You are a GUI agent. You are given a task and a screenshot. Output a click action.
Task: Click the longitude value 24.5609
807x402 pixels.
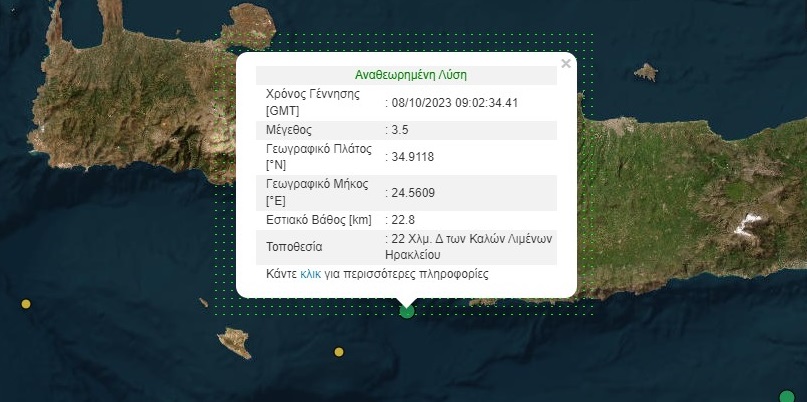coord(412,192)
